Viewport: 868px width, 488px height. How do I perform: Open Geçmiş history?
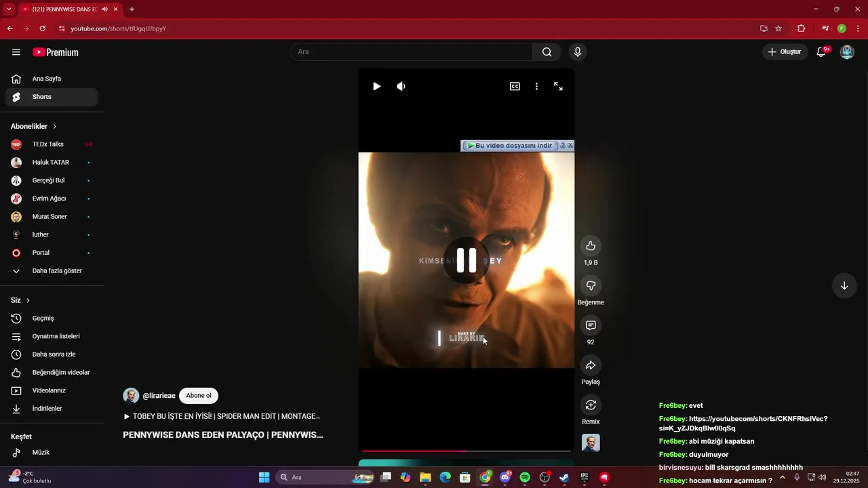(52, 319)
